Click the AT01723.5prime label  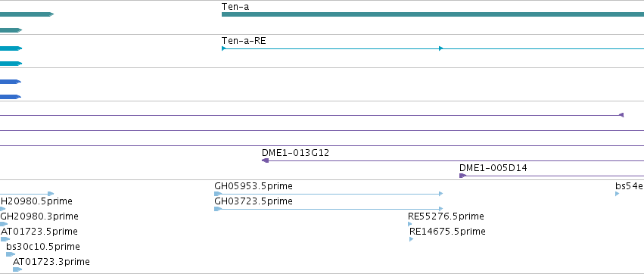(39, 232)
